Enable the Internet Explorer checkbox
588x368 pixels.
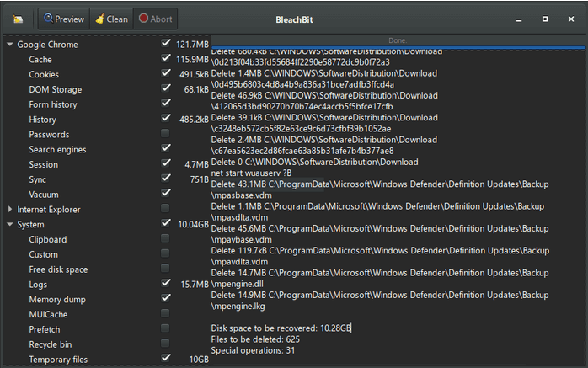165,208
